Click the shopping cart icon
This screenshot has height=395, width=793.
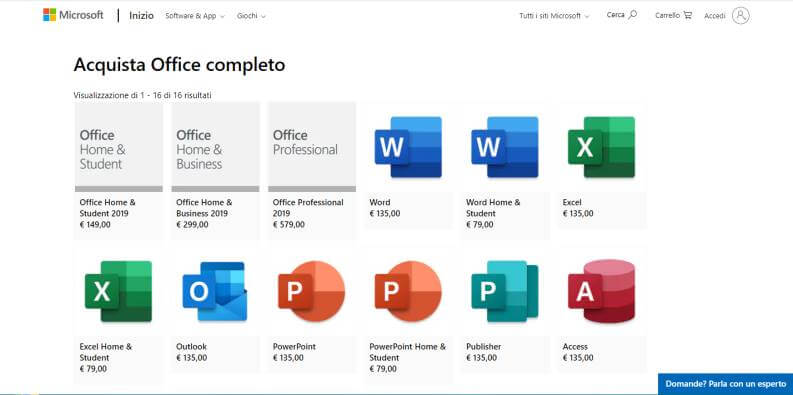point(687,15)
